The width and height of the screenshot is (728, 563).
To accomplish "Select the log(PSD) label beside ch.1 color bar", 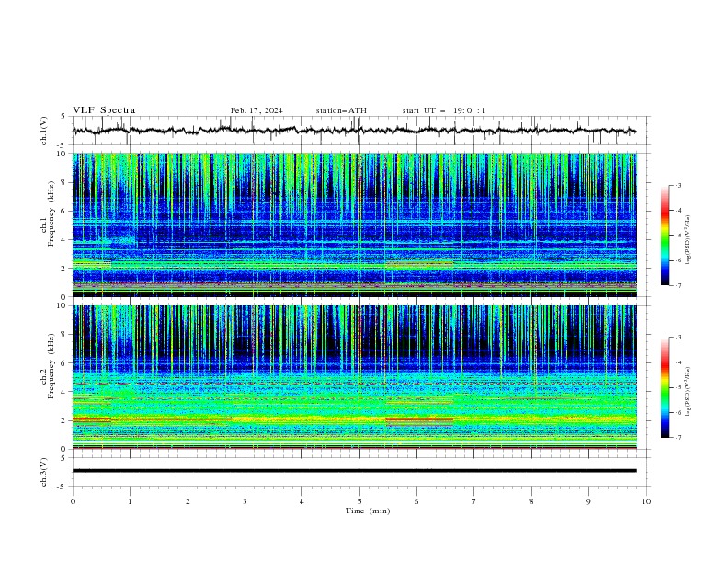I will pos(688,240).
